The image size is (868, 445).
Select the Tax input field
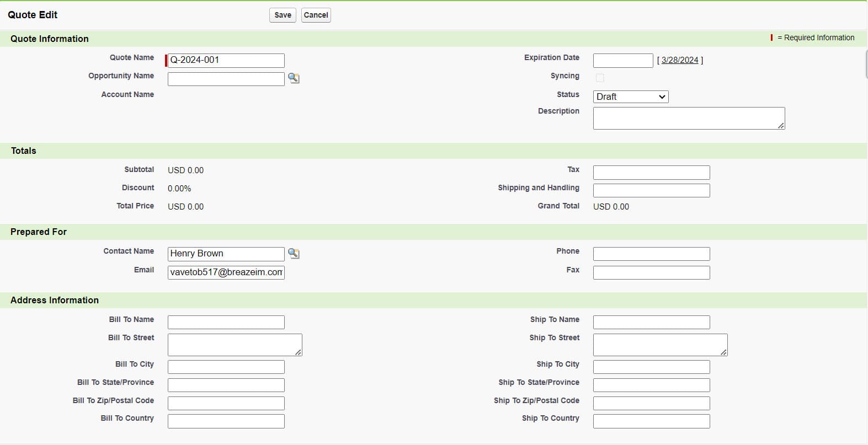pyautogui.click(x=652, y=173)
